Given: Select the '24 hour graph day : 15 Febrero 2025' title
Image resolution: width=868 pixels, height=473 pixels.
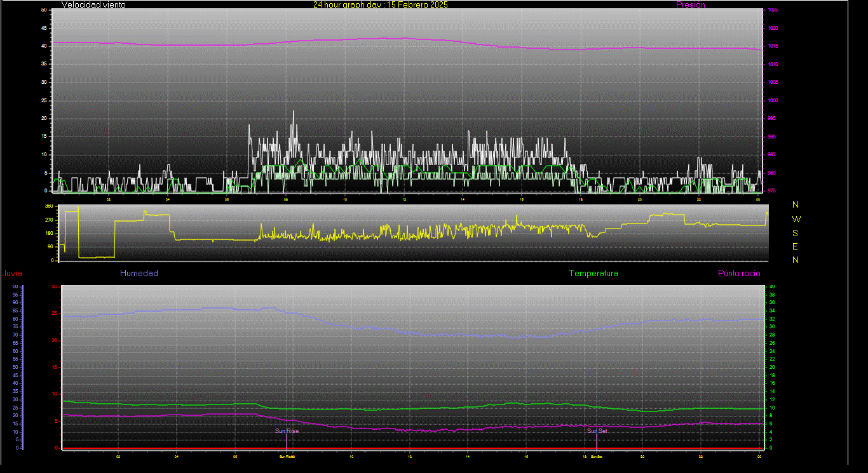Looking at the screenshot, I should 381,4.
